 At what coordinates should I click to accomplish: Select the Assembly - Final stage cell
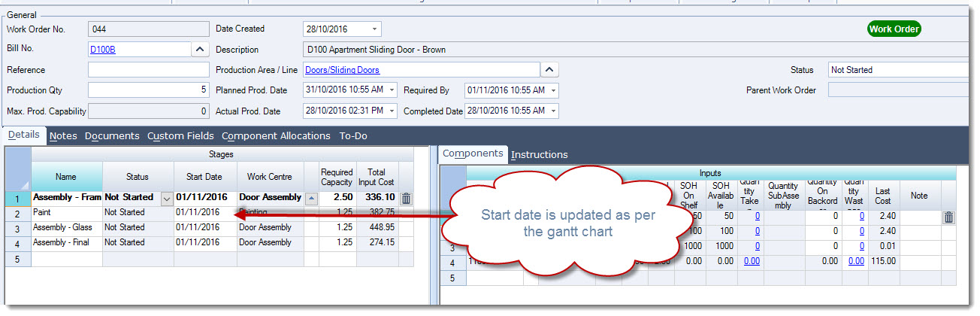67,242
